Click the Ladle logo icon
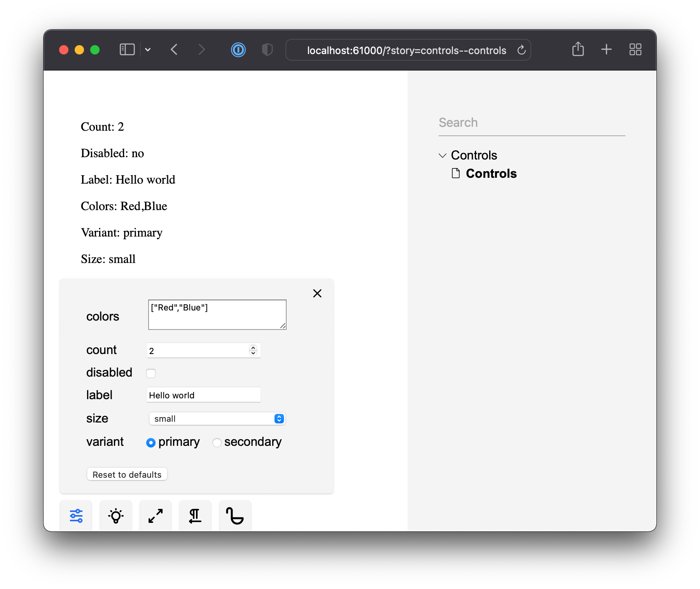This screenshot has height=589, width=700. coord(235,516)
